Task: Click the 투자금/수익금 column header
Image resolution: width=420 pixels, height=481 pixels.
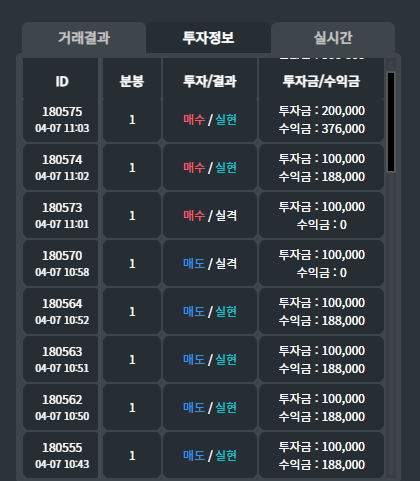Action: (x=321, y=81)
